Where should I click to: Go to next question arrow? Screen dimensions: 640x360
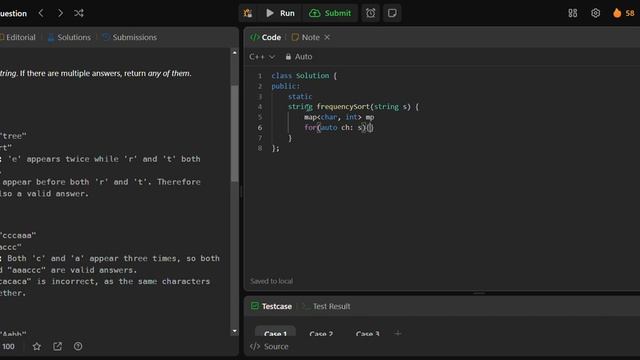60,13
